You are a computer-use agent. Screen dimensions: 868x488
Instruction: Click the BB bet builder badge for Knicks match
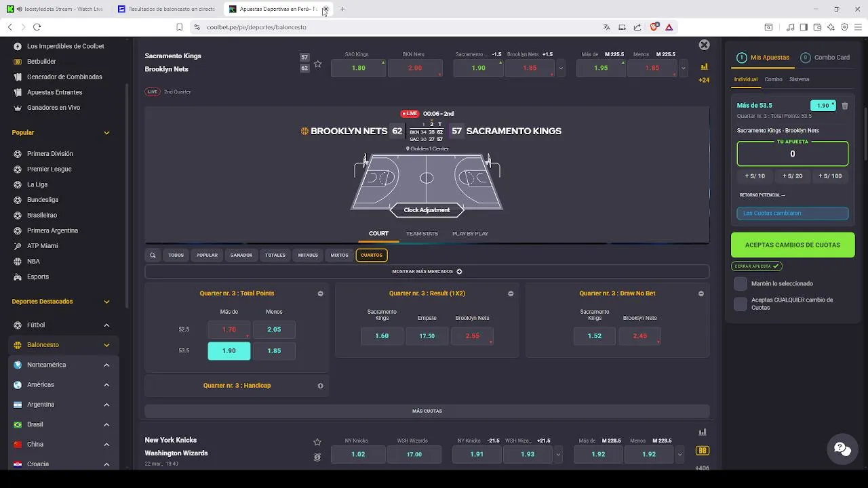pyautogui.click(x=703, y=451)
